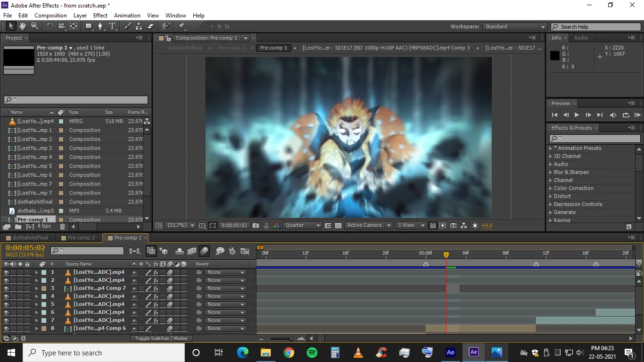Click the Region of Interest icon

coord(328,225)
